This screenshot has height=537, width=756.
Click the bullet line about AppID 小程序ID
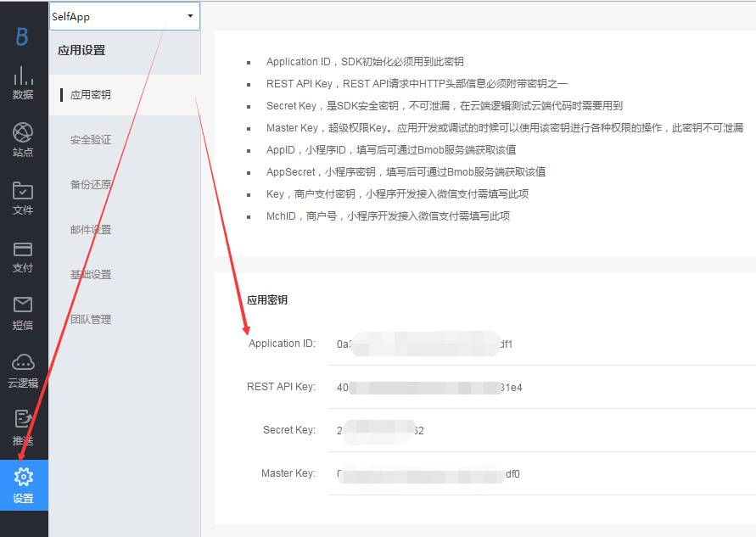(x=391, y=150)
